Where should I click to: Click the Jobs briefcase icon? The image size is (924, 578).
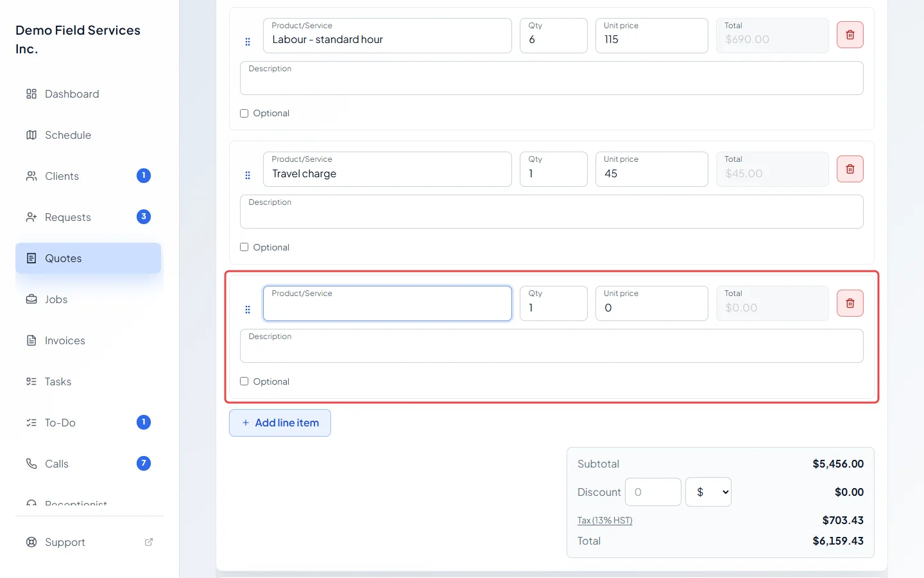point(31,299)
